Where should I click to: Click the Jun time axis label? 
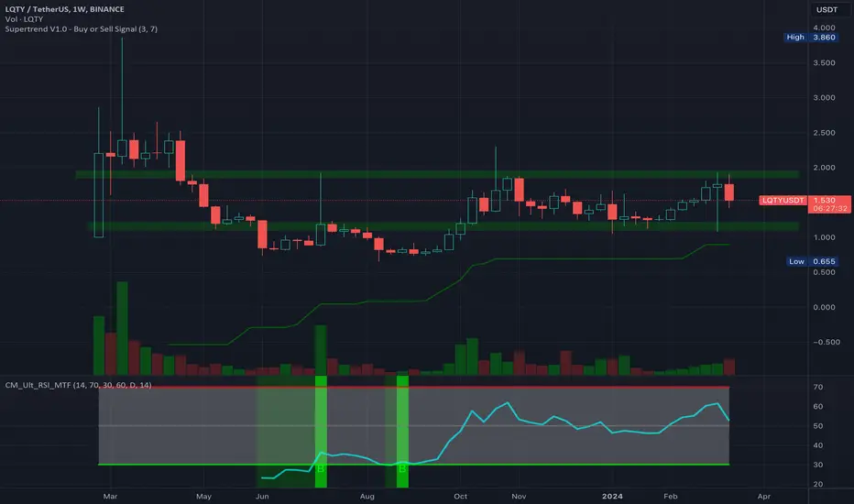point(262,497)
